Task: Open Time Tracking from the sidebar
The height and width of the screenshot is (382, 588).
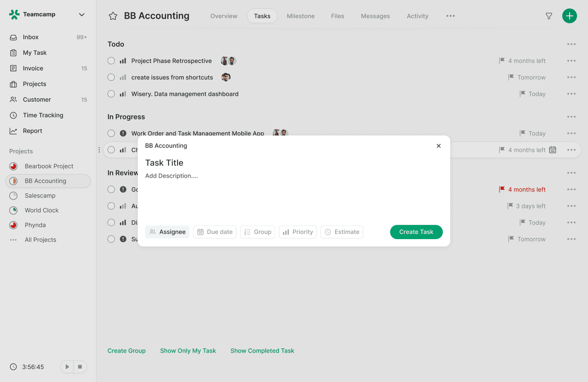Action: (x=43, y=115)
